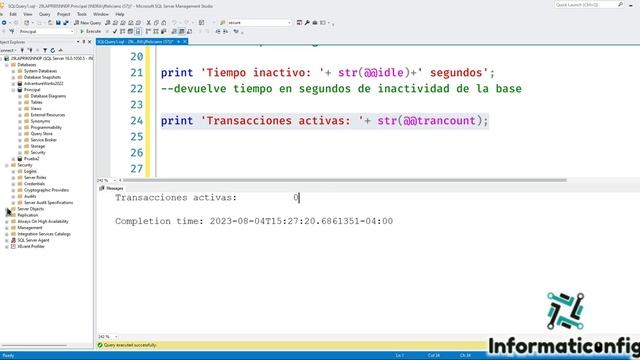Select the Query Store tree item
The width and height of the screenshot is (640, 360).
[x=42, y=133]
